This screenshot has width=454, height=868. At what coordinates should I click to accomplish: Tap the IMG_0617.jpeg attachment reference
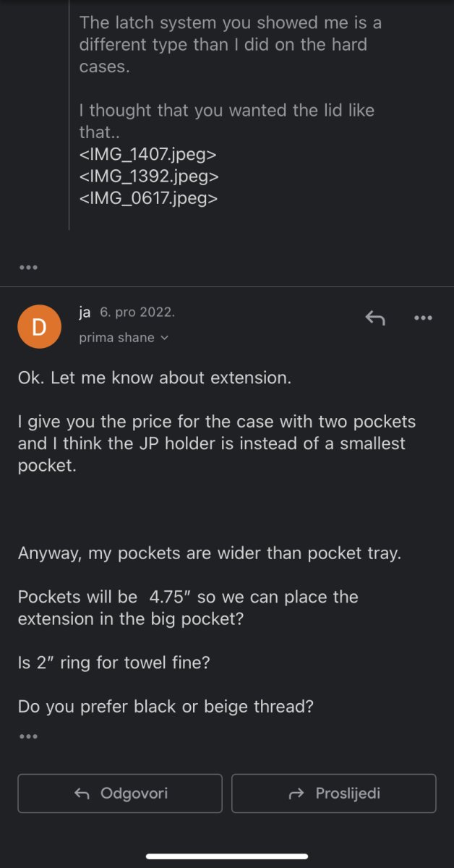pyautogui.click(x=148, y=197)
